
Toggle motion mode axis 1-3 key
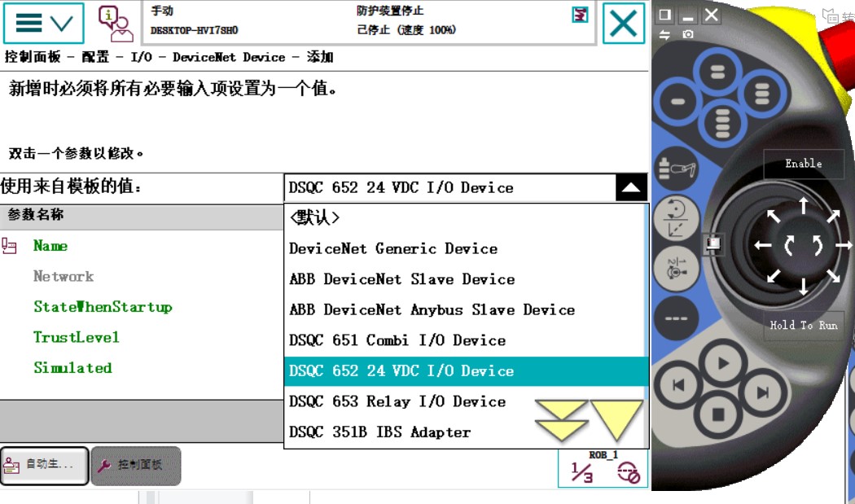[676, 269]
